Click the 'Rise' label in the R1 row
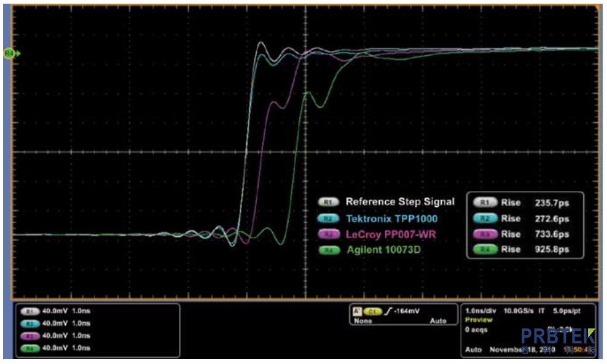Viewport: 607px width, 364px height. pyautogui.click(x=511, y=203)
